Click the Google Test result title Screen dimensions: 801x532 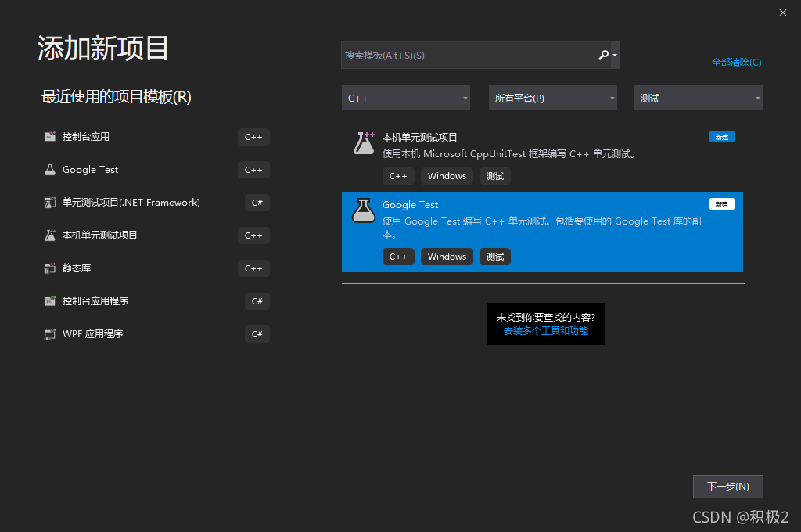coord(410,205)
